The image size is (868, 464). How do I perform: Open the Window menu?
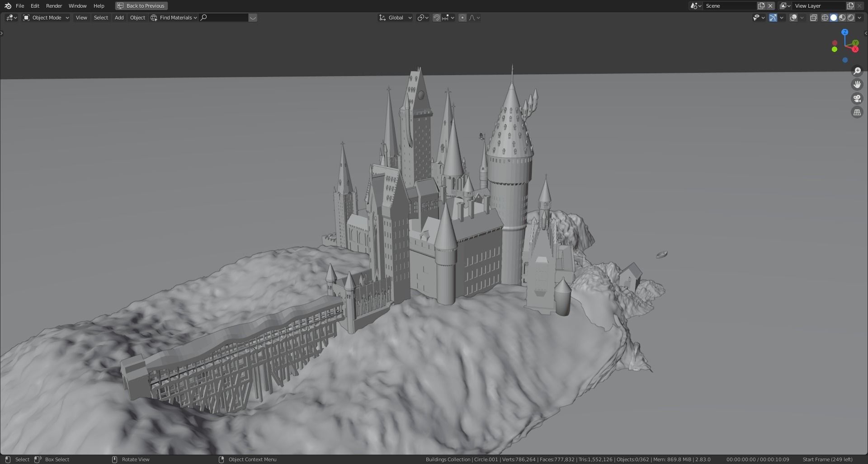point(77,6)
